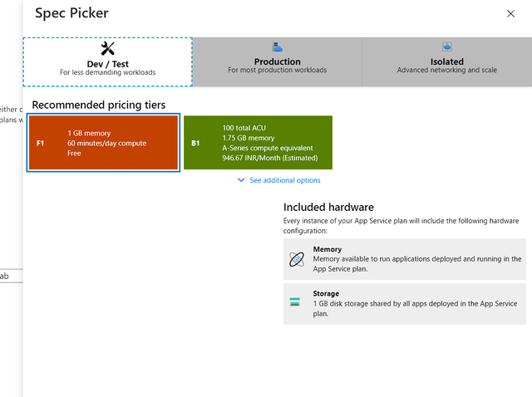This screenshot has width=532, height=397.
Task: Click the Included hardware heading
Action: pyautogui.click(x=328, y=207)
